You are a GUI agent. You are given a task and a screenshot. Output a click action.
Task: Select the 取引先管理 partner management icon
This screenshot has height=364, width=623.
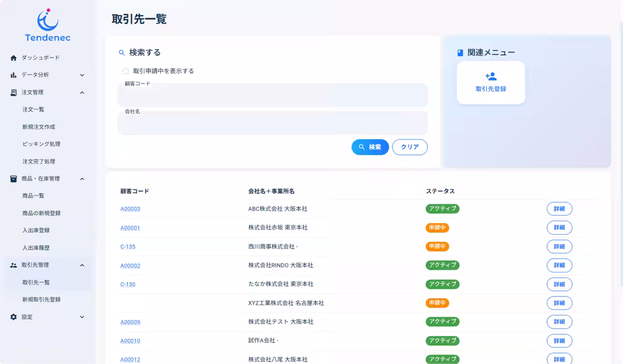click(14, 265)
